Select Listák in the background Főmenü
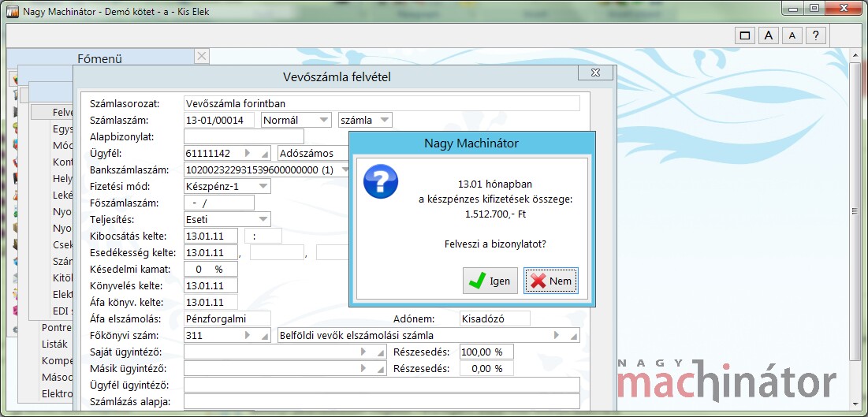This screenshot has height=417, width=868. (x=55, y=344)
